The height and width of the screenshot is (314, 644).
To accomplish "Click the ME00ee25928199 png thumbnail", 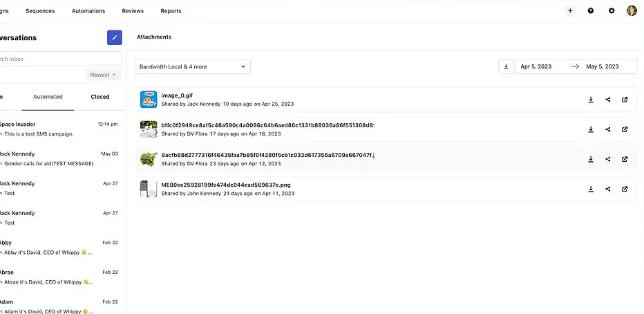I will 149,189.
